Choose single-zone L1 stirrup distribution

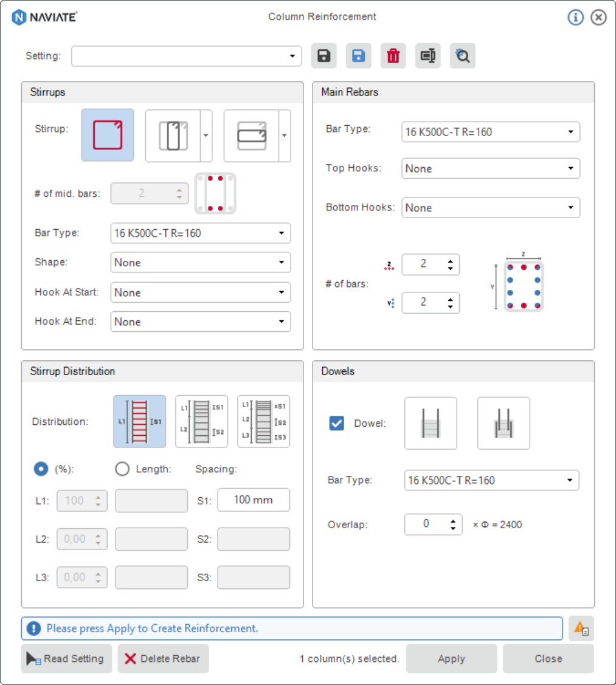(x=139, y=422)
